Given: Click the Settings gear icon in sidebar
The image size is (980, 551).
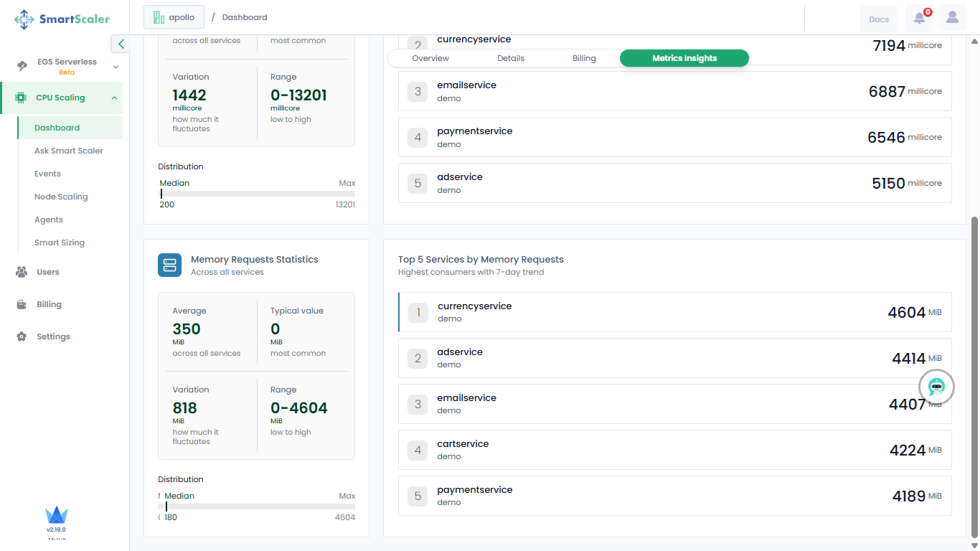Looking at the screenshot, I should click(22, 336).
